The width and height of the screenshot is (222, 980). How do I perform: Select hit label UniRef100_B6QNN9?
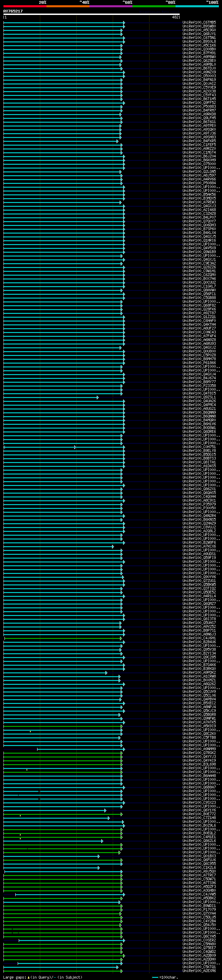(199, 412)
